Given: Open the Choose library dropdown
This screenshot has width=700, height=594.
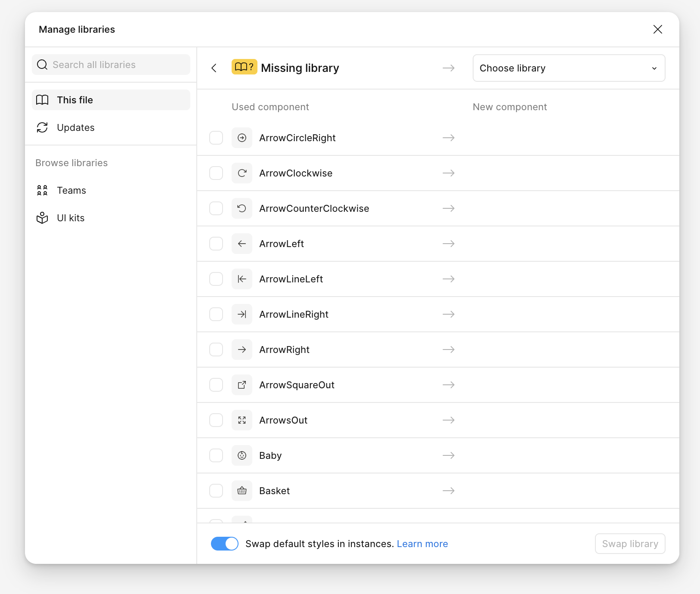Looking at the screenshot, I should tap(569, 68).
